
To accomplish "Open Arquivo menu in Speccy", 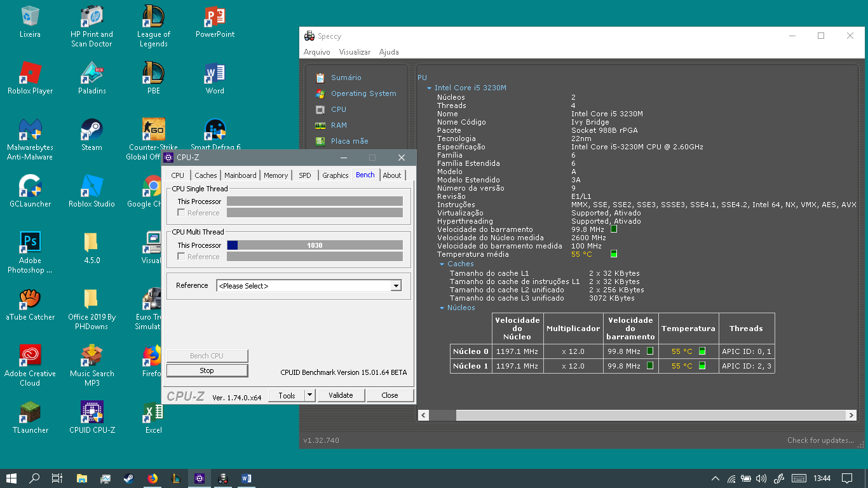I will point(316,52).
